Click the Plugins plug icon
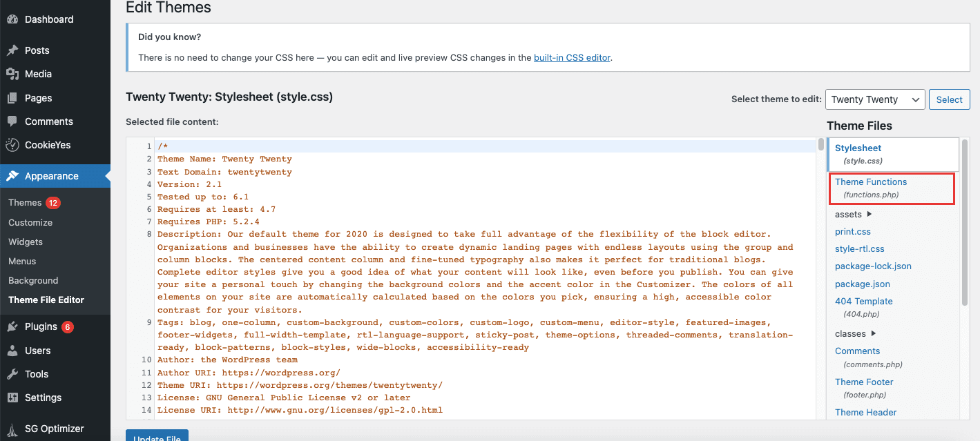This screenshot has width=980, height=441. pyautogui.click(x=12, y=327)
